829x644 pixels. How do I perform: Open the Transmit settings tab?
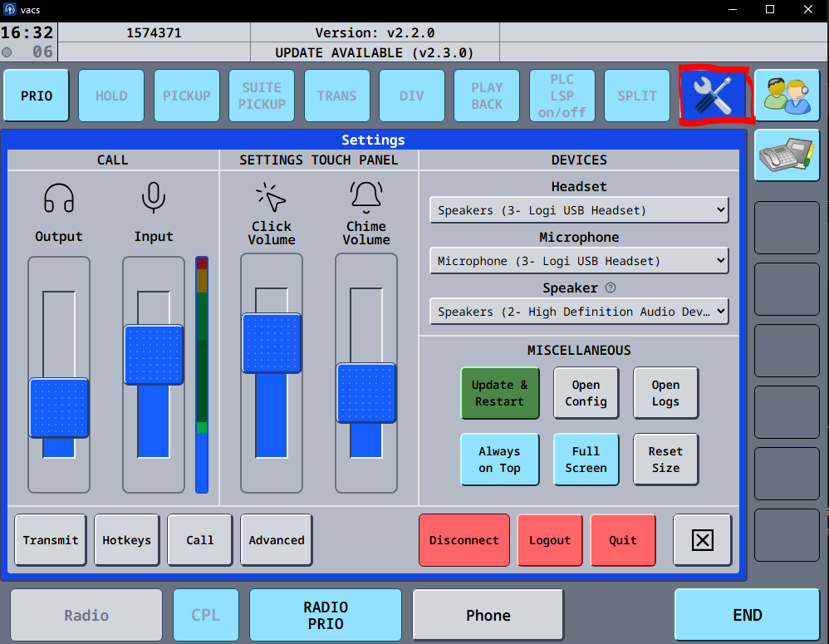pos(50,540)
